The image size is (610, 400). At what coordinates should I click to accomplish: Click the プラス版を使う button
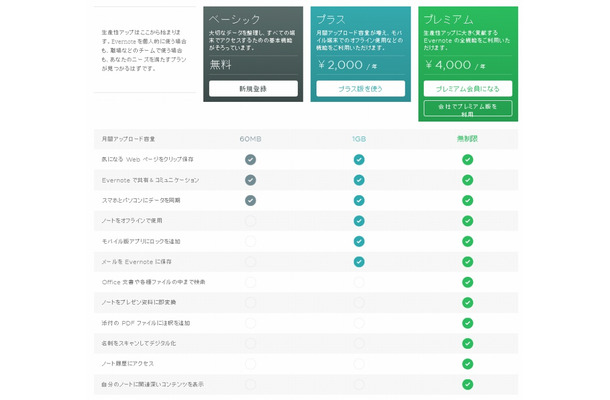(361, 89)
